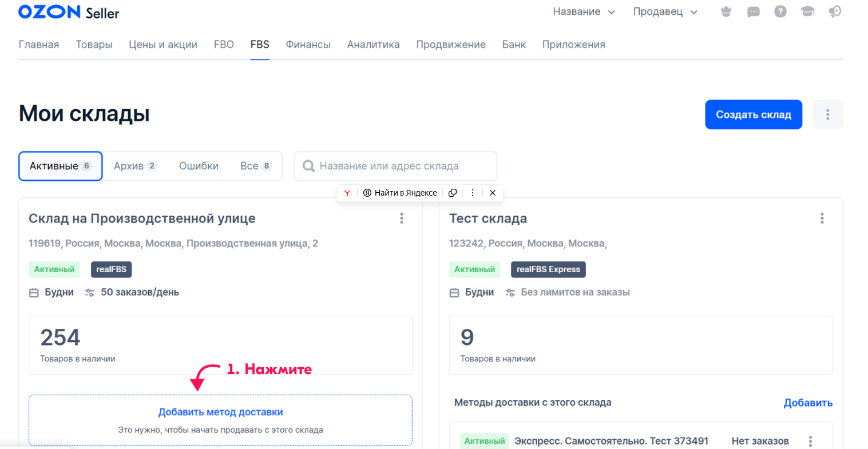This screenshot has height=449, width=868.
Task: Open the Финансы menu item
Action: pyautogui.click(x=308, y=45)
